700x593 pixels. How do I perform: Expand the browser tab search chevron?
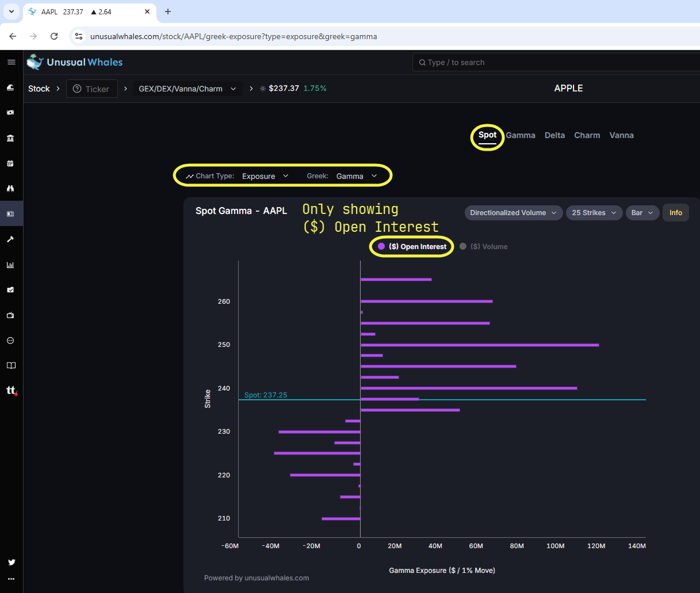(11, 12)
